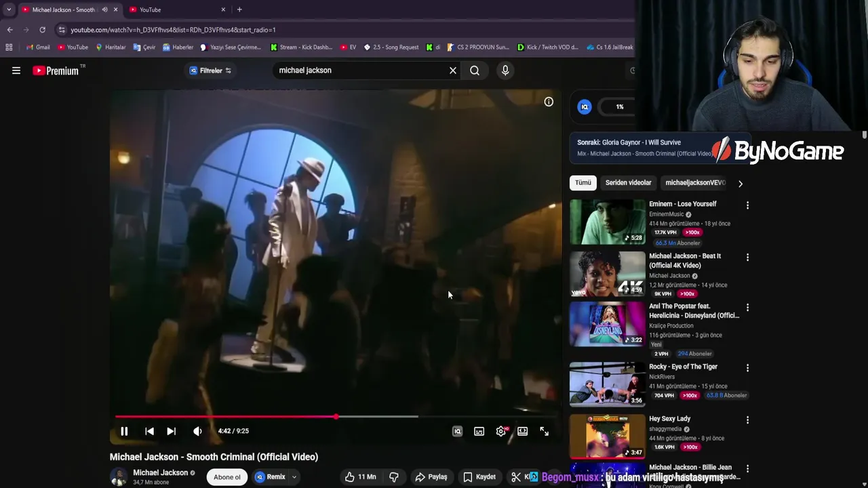This screenshot has width=868, height=488.
Task: Pause the Smooth Criminal video
Action: coord(124,431)
